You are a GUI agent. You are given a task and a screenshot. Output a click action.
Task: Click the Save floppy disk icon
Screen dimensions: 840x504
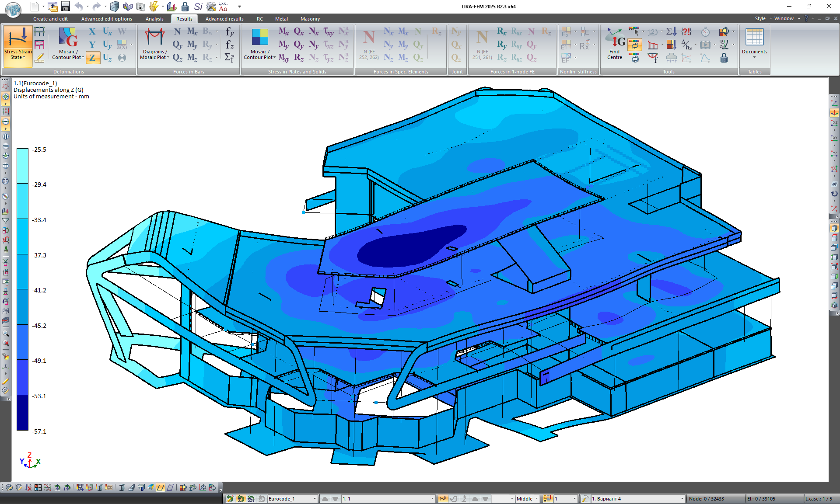tap(65, 7)
